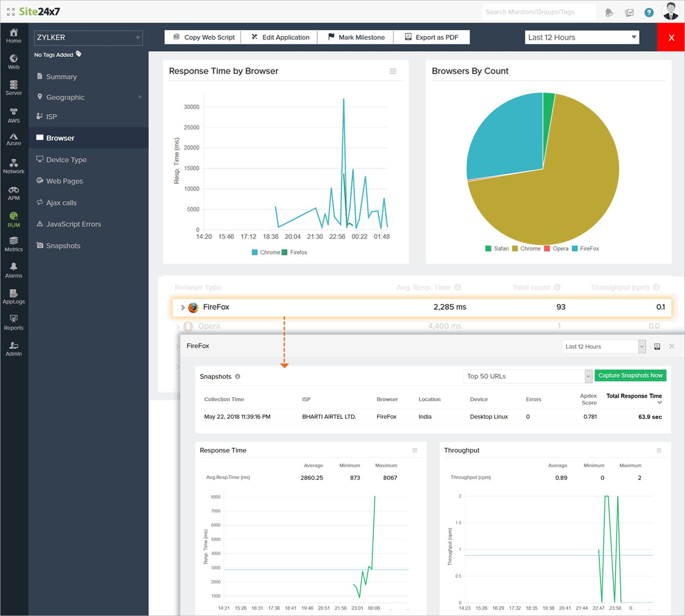
Task: Toggle the Chrome series legend swatch
Action: [255, 252]
